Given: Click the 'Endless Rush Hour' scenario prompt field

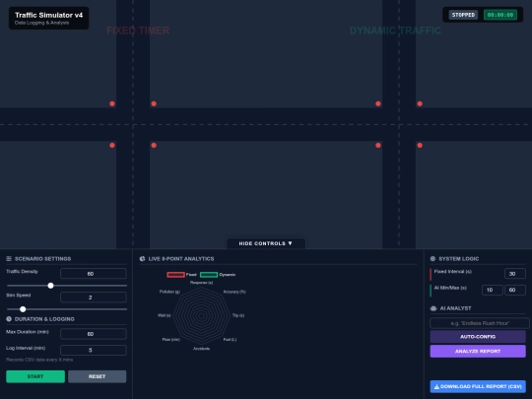Looking at the screenshot, I should pyautogui.click(x=480, y=323).
